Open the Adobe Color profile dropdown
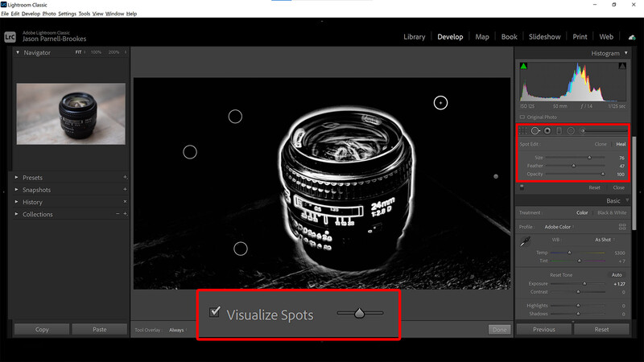This screenshot has height=362, width=644. pyautogui.click(x=559, y=227)
